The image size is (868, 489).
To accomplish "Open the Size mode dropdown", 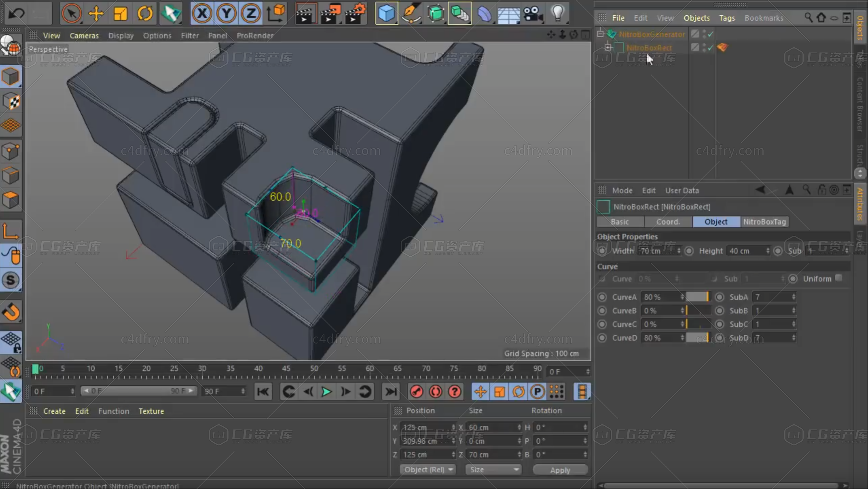I will pyautogui.click(x=493, y=470).
